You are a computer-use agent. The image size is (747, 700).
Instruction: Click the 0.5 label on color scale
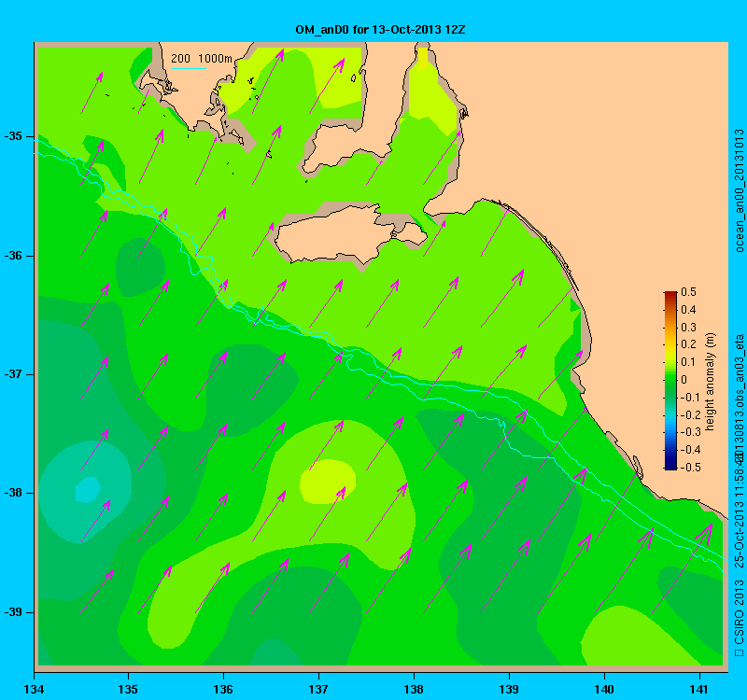point(688,292)
